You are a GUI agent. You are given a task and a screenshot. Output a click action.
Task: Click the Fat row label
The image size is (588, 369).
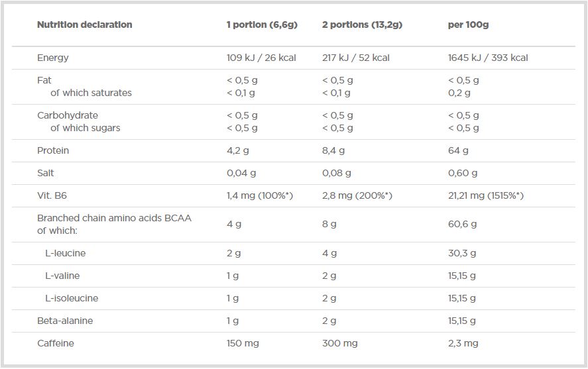tap(44, 80)
